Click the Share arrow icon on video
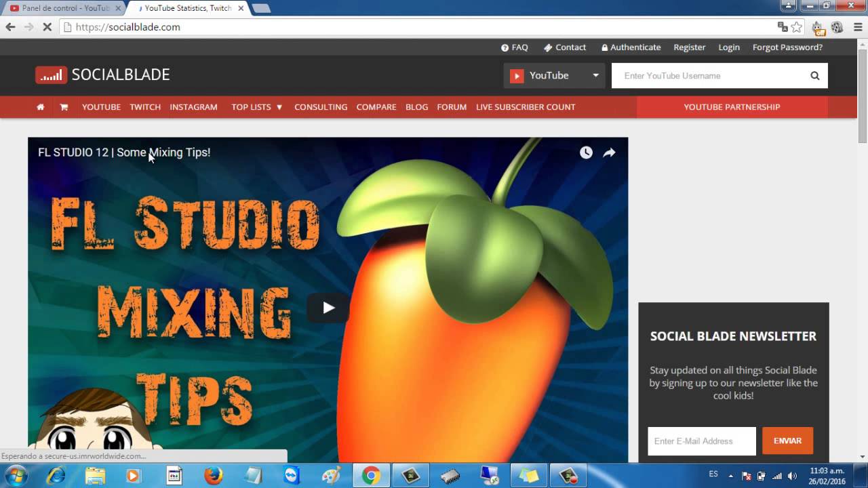This screenshot has height=488, width=868. 609,152
